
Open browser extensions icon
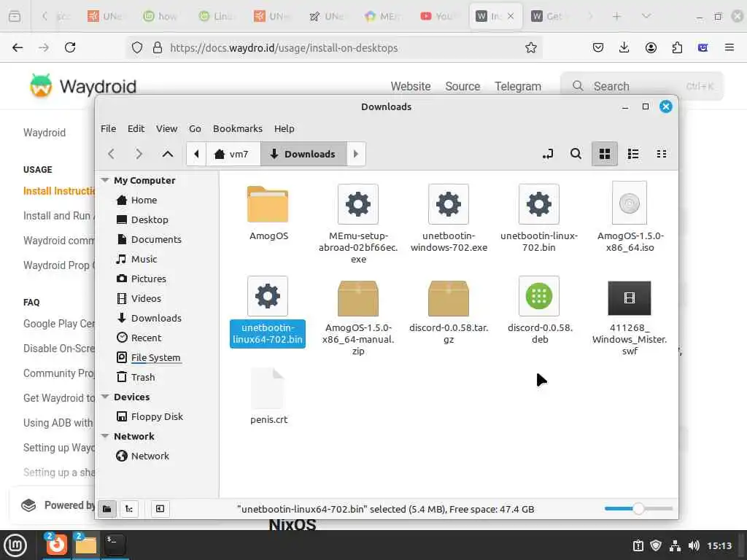[x=677, y=47]
